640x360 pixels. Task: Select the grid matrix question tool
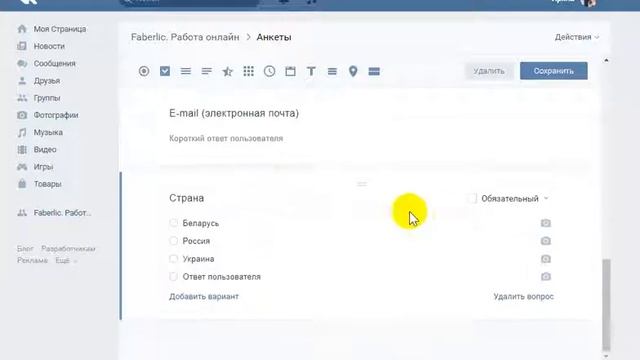click(x=249, y=71)
